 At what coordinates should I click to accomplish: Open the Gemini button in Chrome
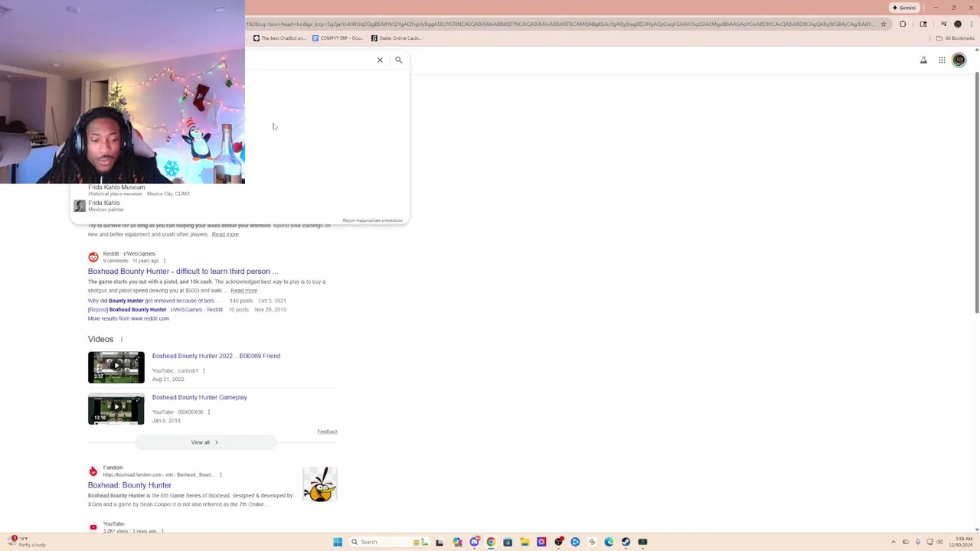[x=904, y=8]
